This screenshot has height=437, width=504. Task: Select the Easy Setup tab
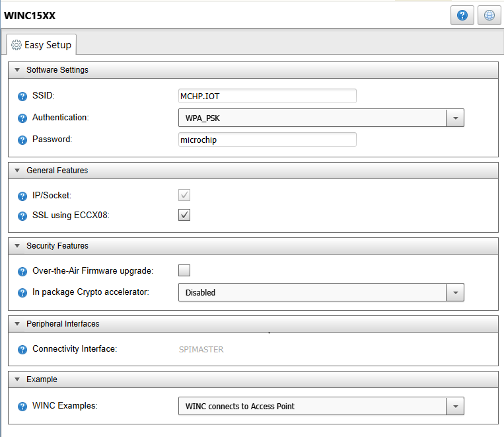tap(41, 45)
